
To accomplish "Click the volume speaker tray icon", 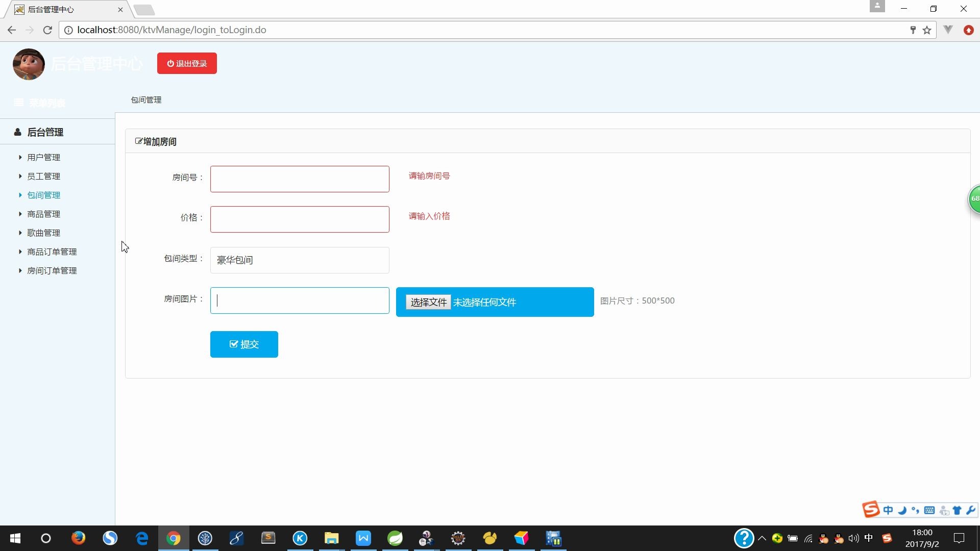I will tap(853, 538).
